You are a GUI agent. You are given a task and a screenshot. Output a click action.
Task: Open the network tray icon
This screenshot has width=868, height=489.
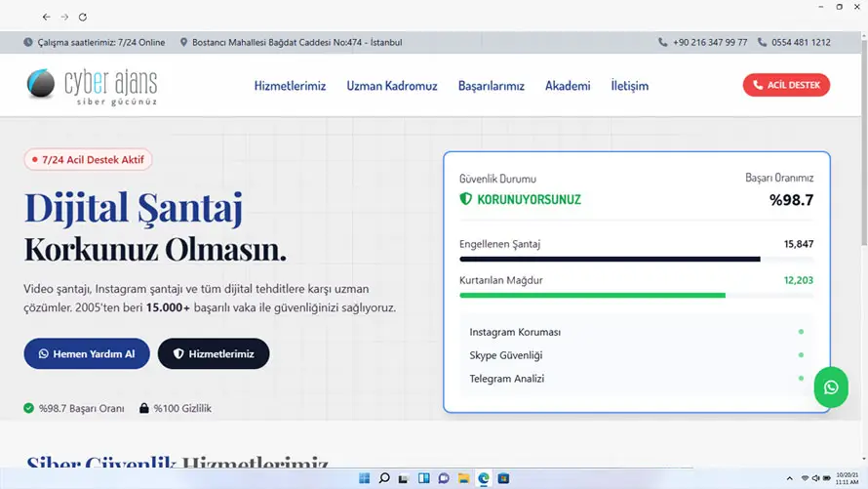[x=805, y=478]
